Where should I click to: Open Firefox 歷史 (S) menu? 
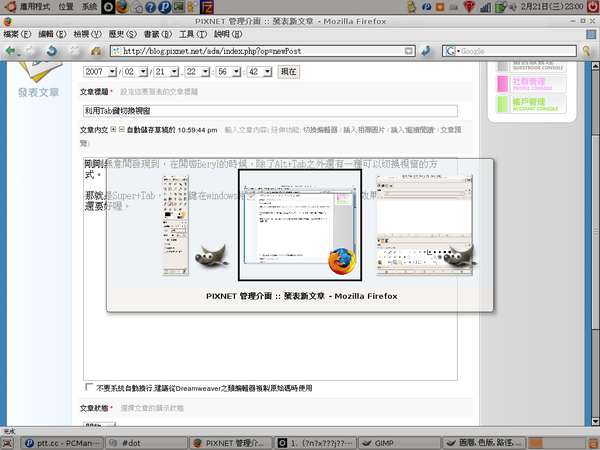click(122, 34)
